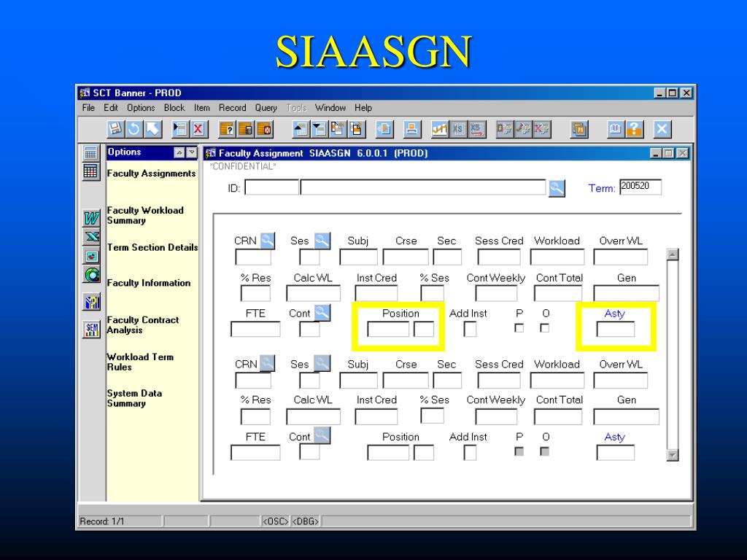Image resolution: width=747 pixels, height=560 pixels.
Task: Click the first record's Workload field
Action: point(557,257)
